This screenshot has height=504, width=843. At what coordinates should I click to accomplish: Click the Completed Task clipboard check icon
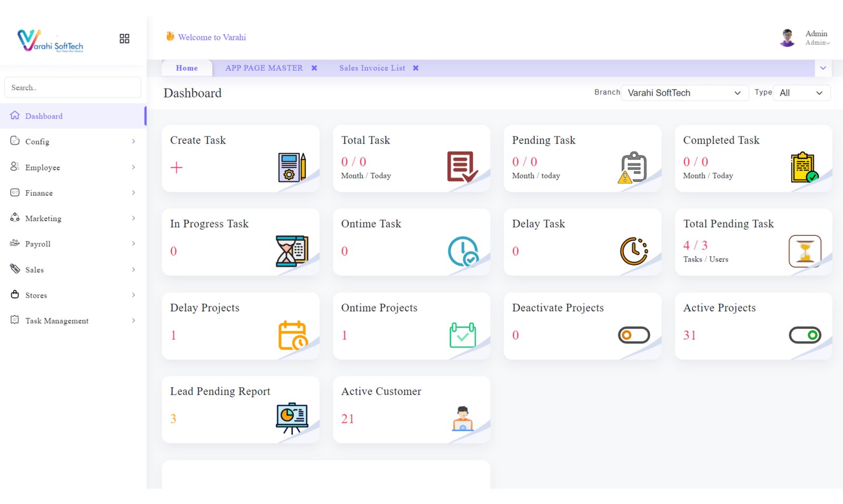click(805, 167)
